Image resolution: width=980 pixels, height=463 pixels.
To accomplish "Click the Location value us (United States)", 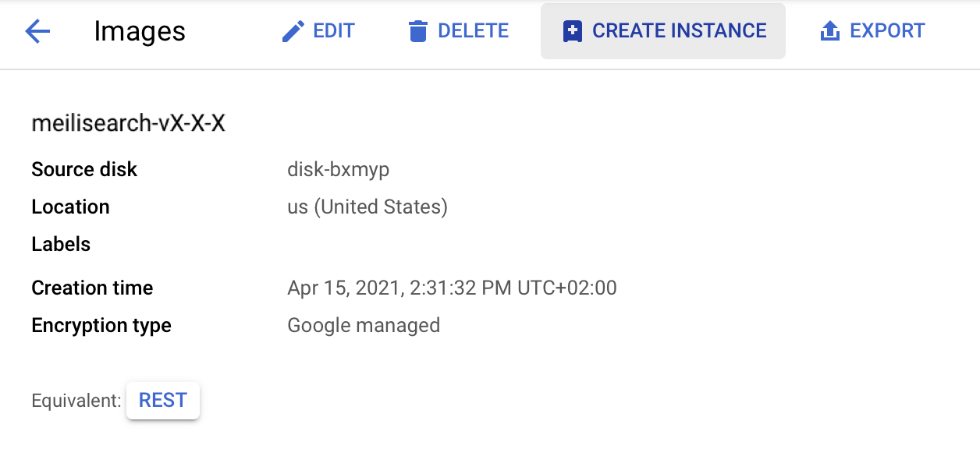I will point(367,207).
